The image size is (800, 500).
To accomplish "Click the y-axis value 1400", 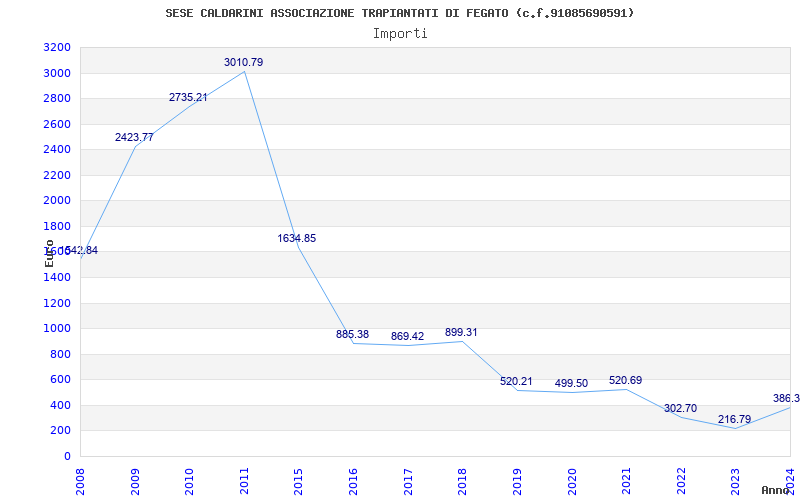I will click(x=58, y=278).
